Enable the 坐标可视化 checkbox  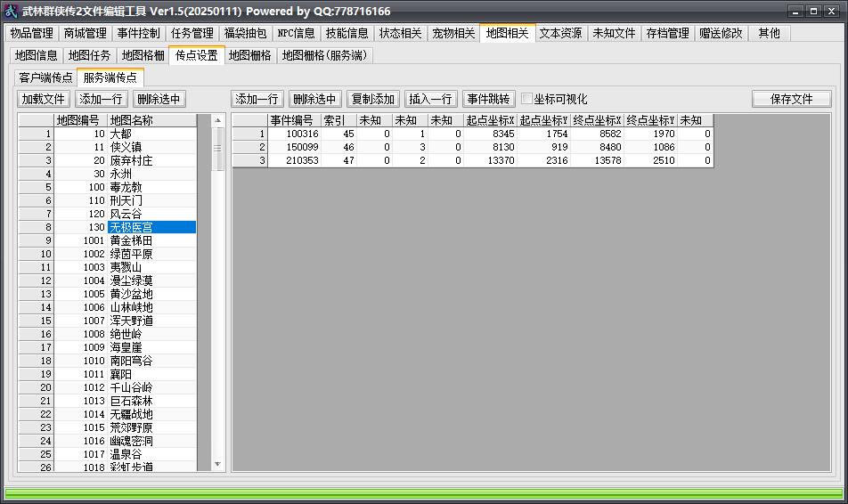point(526,99)
